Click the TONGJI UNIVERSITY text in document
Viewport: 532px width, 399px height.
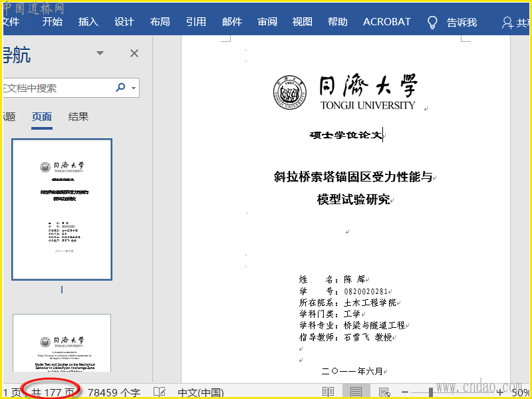point(368,105)
